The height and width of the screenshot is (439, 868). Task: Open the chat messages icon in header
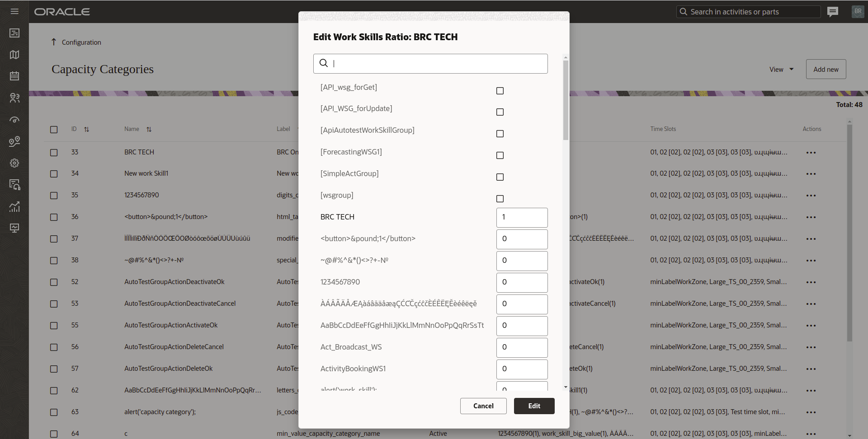tap(833, 12)
